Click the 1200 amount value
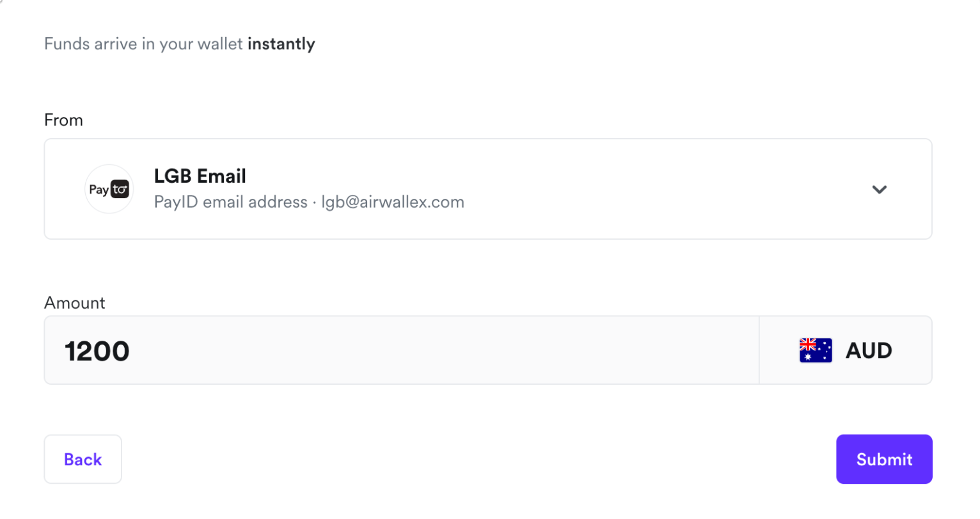980x519 pixels. point(97,351)
